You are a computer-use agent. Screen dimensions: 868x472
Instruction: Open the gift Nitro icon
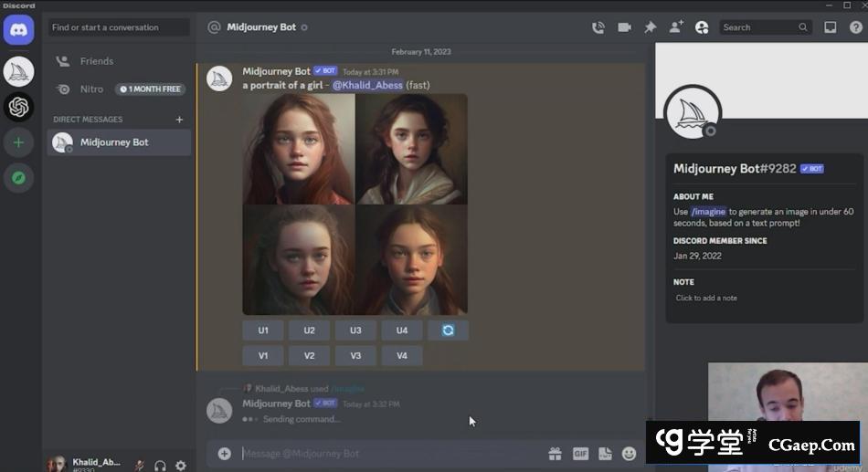tap(555, 453)
